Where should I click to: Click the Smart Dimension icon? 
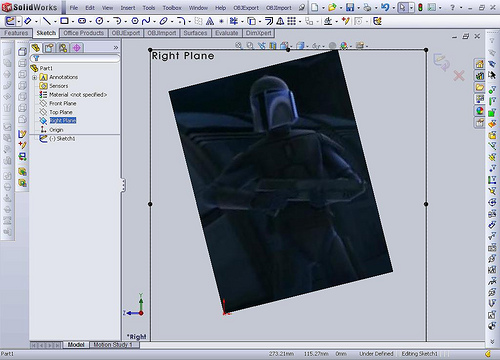point(27,21)
